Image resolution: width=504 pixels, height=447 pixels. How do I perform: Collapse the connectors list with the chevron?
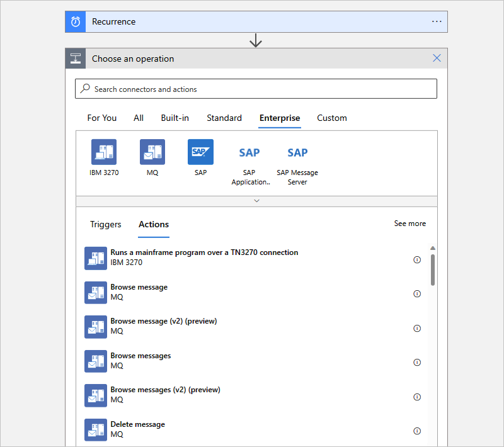256,201
